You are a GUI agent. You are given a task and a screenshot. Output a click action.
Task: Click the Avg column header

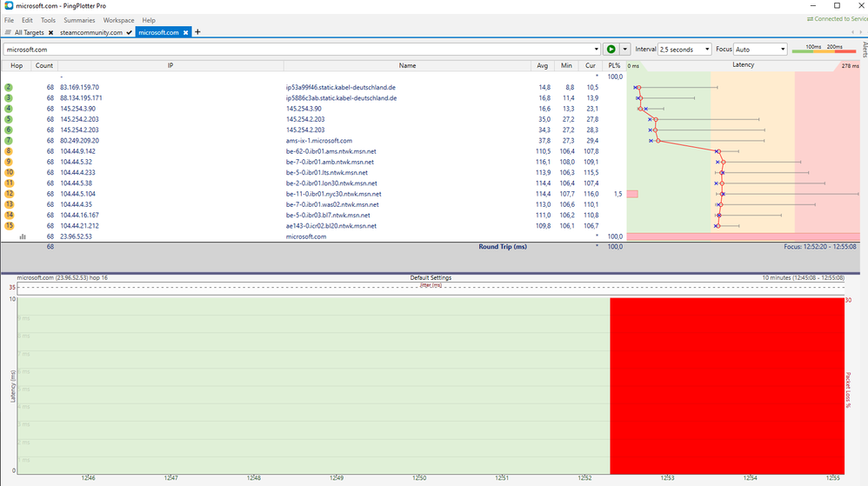pyautogui.click(x=542, y=65)
